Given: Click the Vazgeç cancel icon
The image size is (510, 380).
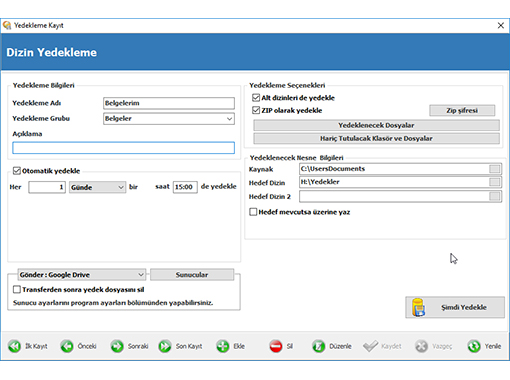Looking at the screenshot, I should coord(421,346).
